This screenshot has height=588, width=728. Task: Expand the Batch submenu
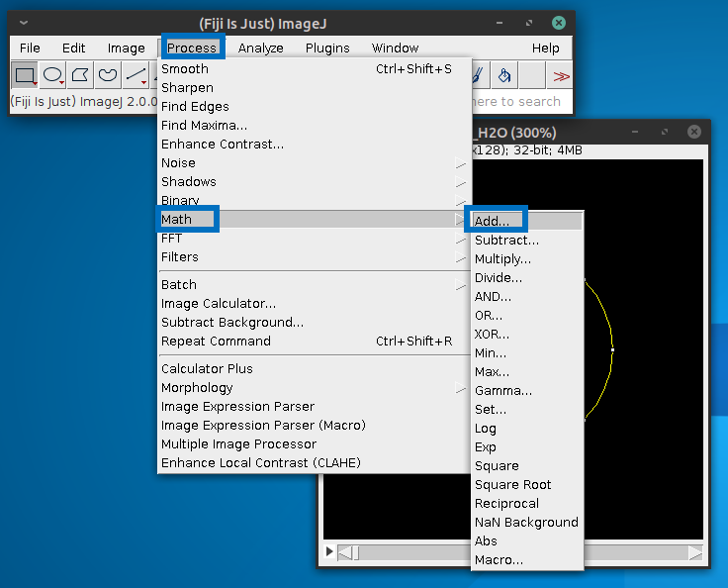point(315,284)
